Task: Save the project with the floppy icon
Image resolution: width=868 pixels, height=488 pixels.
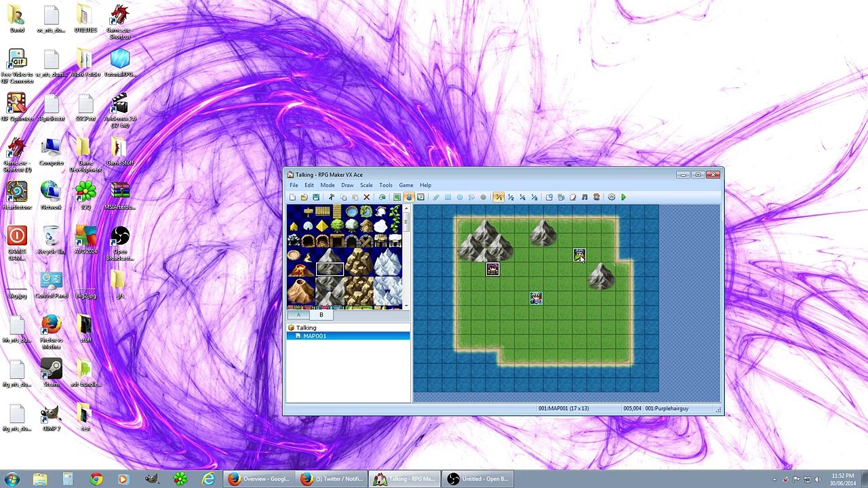Action: 316,197
